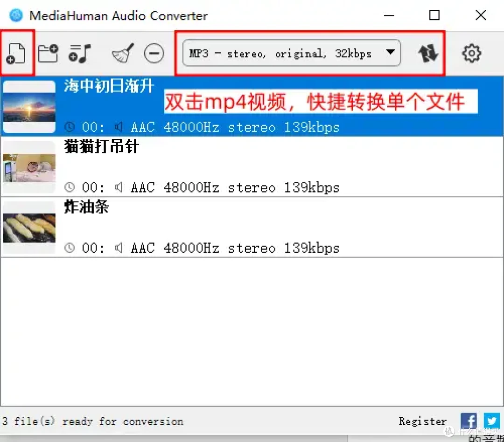Start conversion with the arrows icon
The height and width of the screenshot is (442, 504).
428,53
